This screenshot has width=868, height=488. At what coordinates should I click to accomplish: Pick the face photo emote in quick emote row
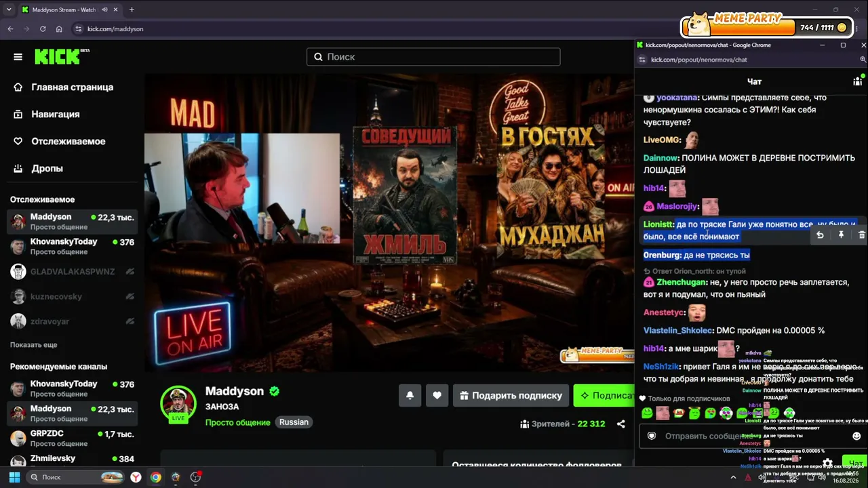[x=663, y=413]
